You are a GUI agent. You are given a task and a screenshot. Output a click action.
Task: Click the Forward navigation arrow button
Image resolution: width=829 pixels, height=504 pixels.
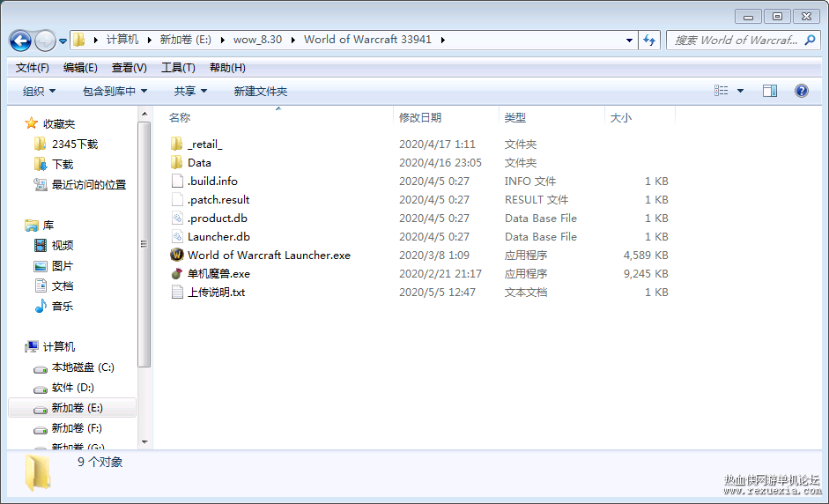(x=45, y=41)
